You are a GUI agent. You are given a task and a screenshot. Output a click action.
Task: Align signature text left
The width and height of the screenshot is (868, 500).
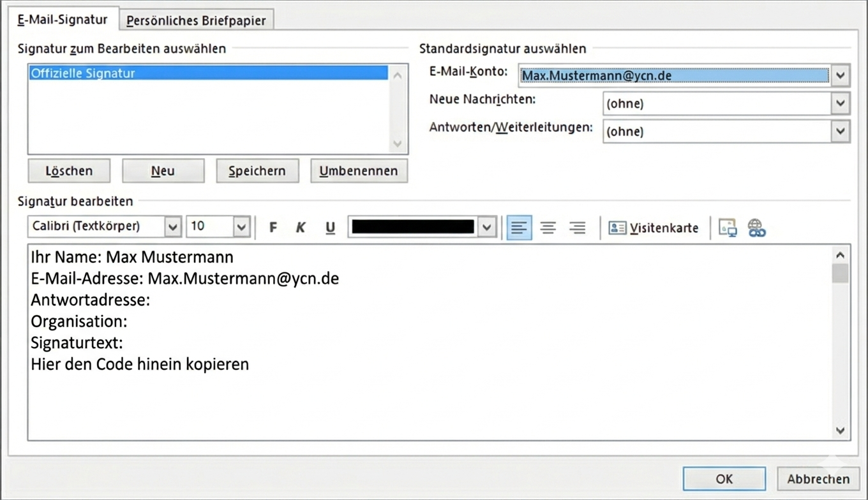[519, 228]
